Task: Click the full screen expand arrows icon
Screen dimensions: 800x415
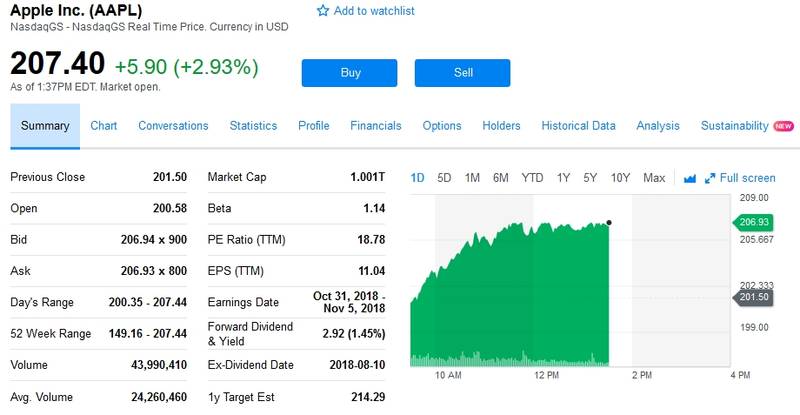Action: coord(710,178)
